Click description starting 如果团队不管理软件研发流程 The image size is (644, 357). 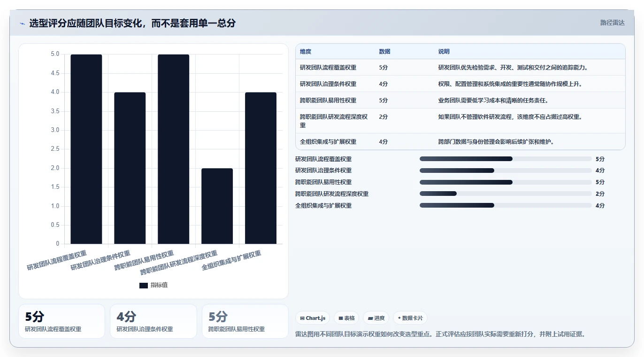510,117
